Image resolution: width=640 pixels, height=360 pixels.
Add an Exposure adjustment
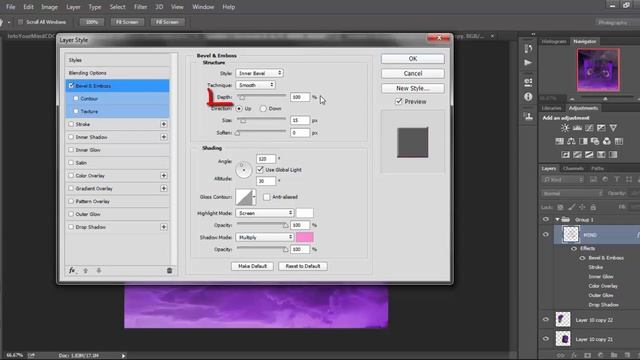tap(601, 128)
